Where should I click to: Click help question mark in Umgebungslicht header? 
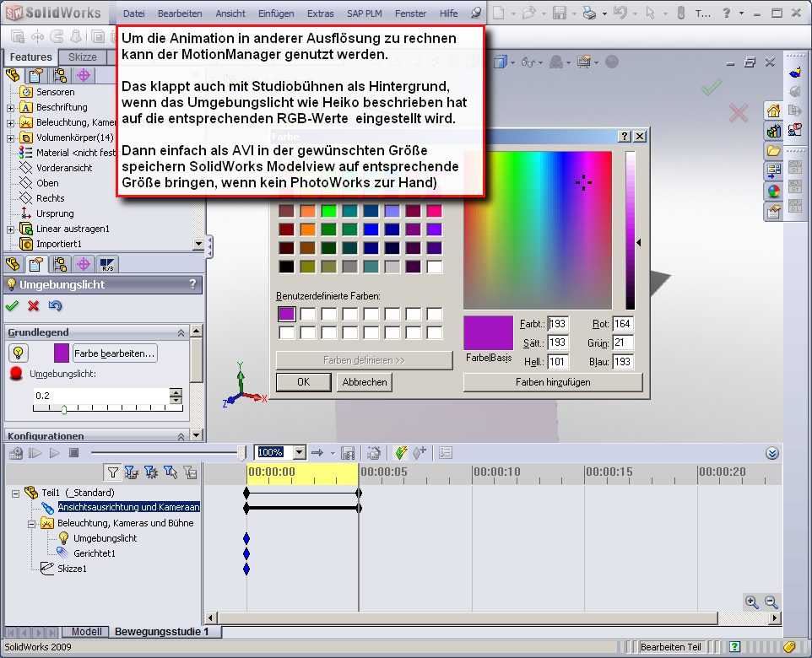(x=192, y=284)
